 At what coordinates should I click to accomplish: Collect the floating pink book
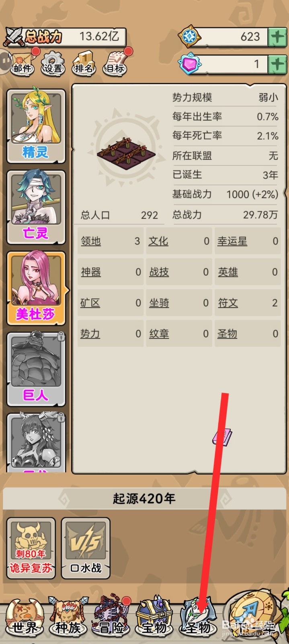click(222, 437)
